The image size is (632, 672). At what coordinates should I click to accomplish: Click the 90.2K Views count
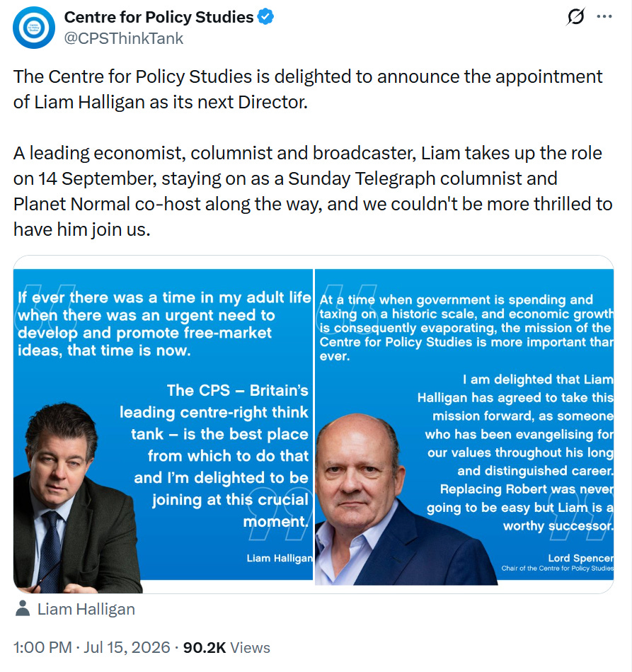pyautogui.click(x=226, y=647)
